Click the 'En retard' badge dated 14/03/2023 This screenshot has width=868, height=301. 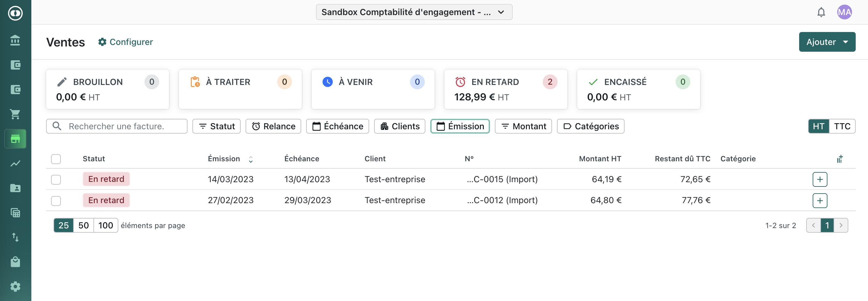point(106,179)
